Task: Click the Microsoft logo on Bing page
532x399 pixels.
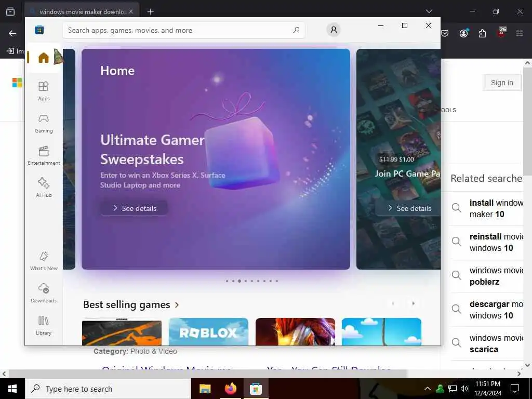Action: (x=17, y=83)
